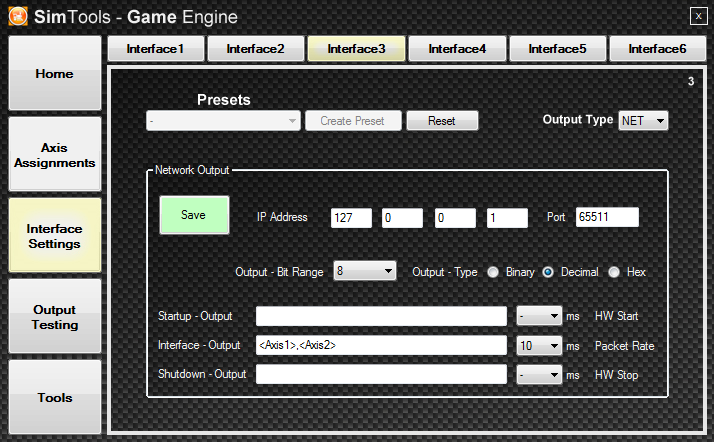714x442 pixels.
Task: Click the SimTools logo icon
Action: pyautogui.click(x=18, y=16)
